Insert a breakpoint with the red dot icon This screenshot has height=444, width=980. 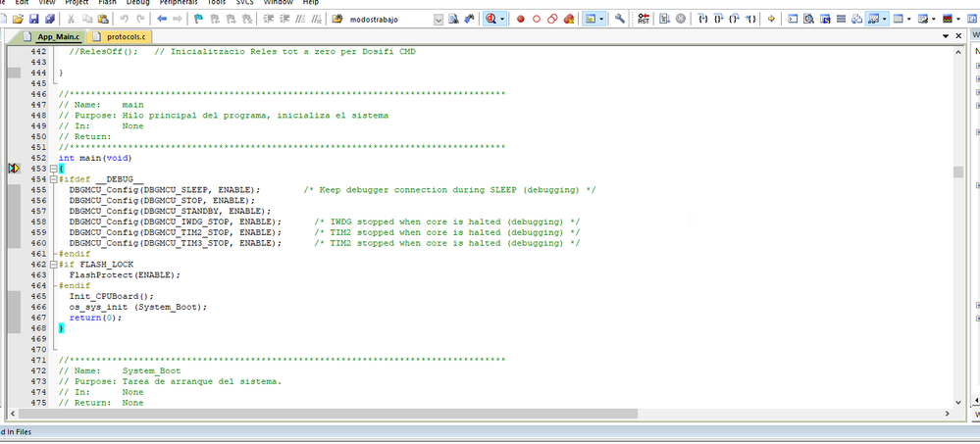(x=520, y=19)
